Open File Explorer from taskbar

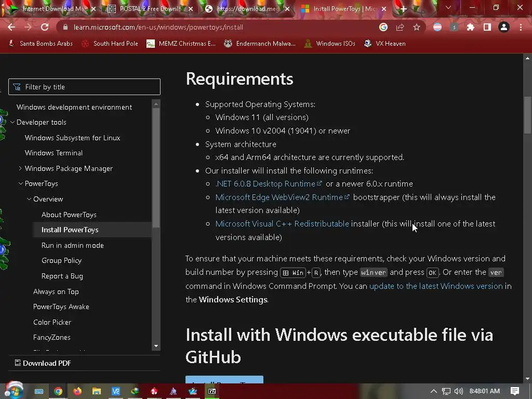[x=97, y=391]
